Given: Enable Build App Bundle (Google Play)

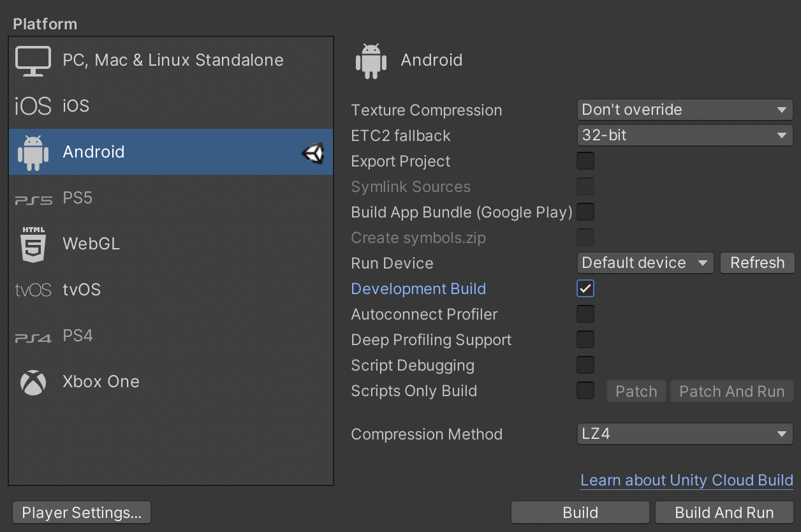Looking at the screenshot, I should [585, 212].
